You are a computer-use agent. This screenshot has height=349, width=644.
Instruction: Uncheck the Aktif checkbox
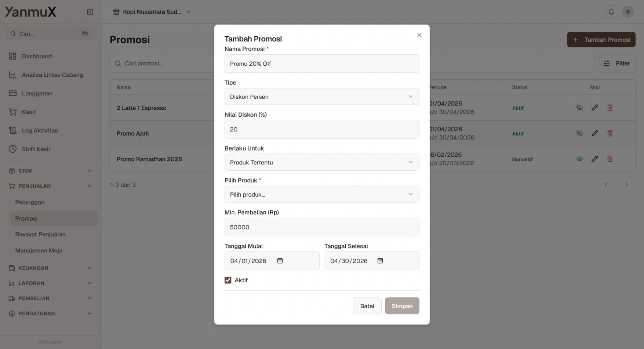(228, 280)
